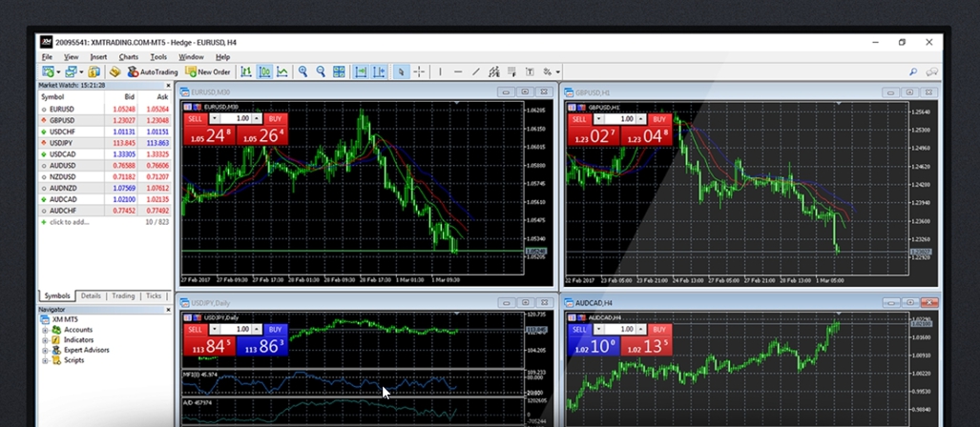Click the GBPUSD volume input field
This screenshot has width=980, height=427.
click(x=625, y=119)
